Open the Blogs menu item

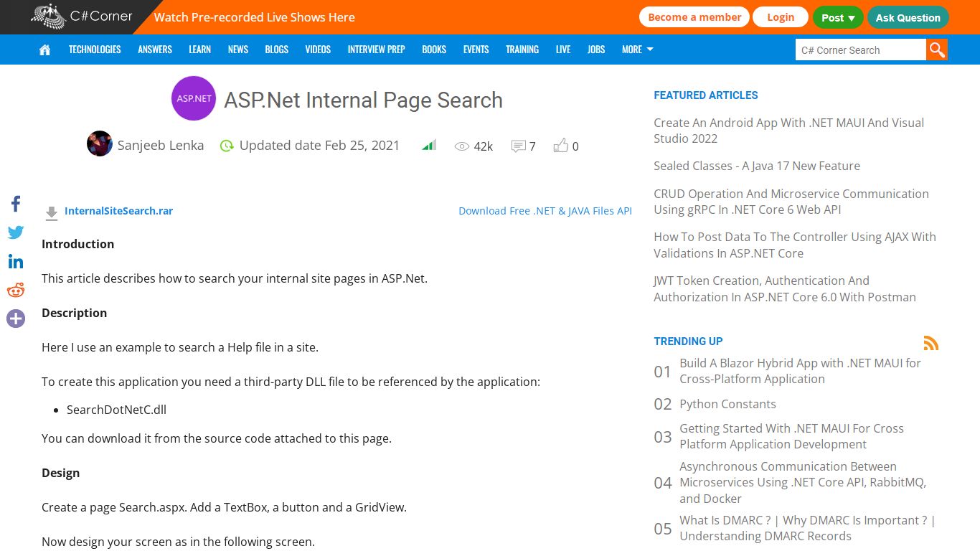coord(276,50)
